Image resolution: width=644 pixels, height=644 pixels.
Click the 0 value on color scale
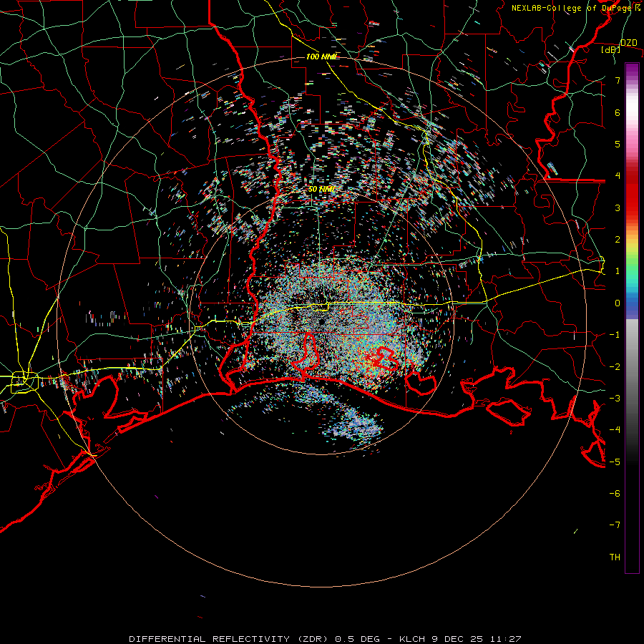618,303
